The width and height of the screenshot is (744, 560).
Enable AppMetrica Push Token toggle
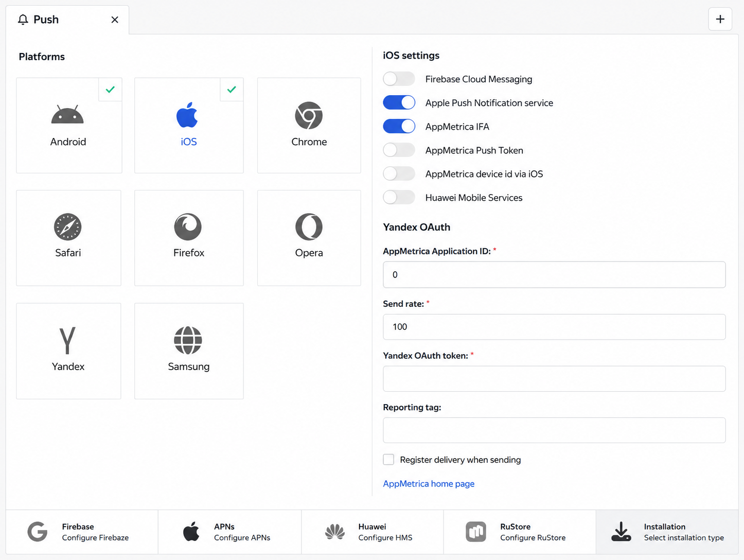(399, 150)
